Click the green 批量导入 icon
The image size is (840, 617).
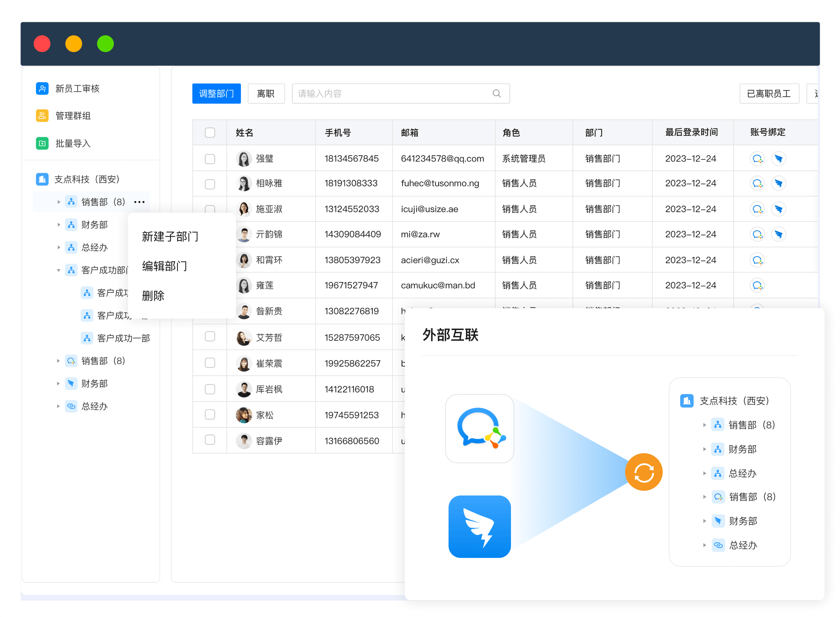[42, 143]
